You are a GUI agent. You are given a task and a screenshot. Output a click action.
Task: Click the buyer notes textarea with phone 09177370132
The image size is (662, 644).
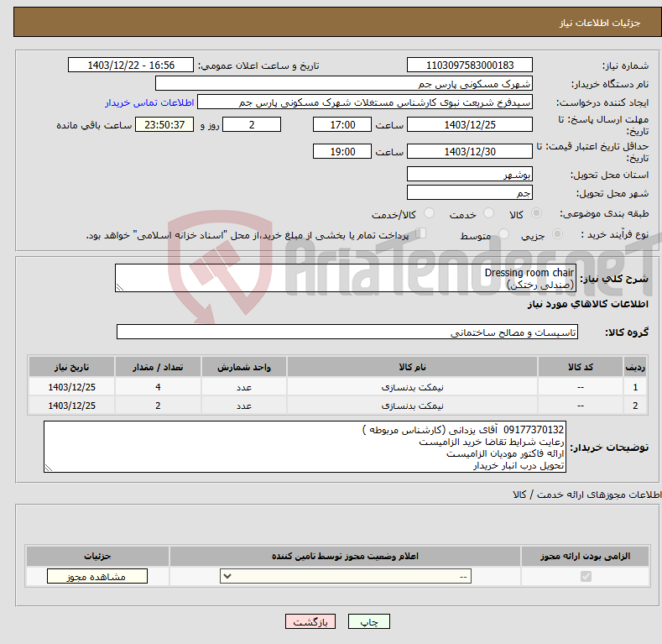click(305, 447)
